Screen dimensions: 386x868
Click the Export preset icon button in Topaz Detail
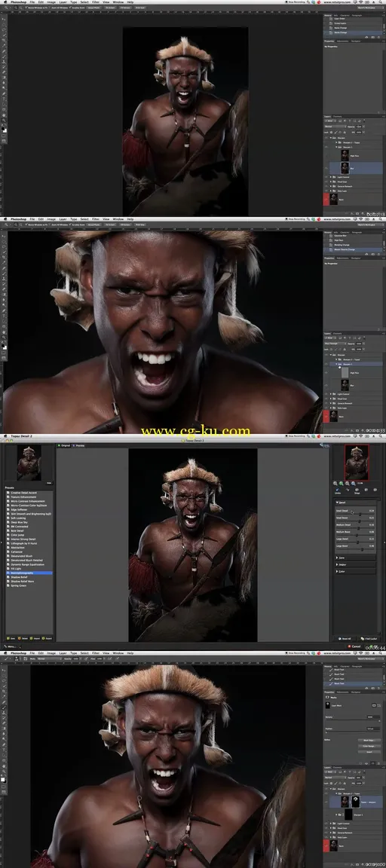click(x=47, y=638)
